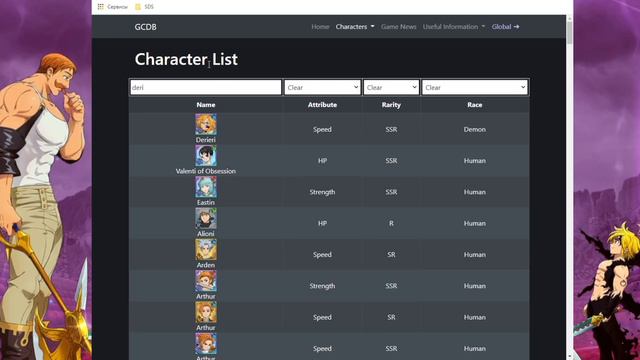Click the Valenti of Obsession name
Viewport: 640px width, 360px height.
click(x=206, y=171)
